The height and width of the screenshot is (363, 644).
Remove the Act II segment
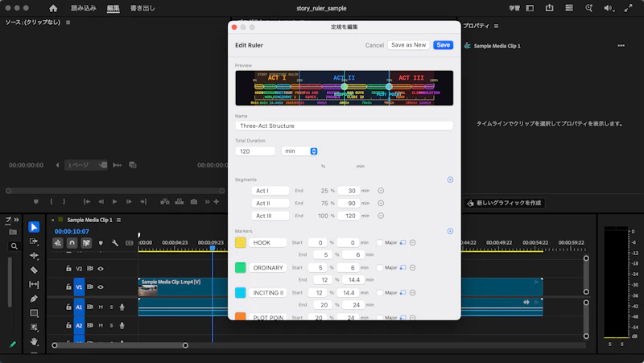coord(381,204)
